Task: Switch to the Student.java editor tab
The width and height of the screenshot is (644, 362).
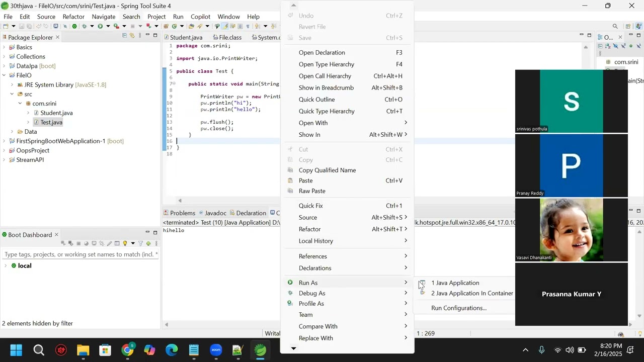Action: [x=186, y=37]
